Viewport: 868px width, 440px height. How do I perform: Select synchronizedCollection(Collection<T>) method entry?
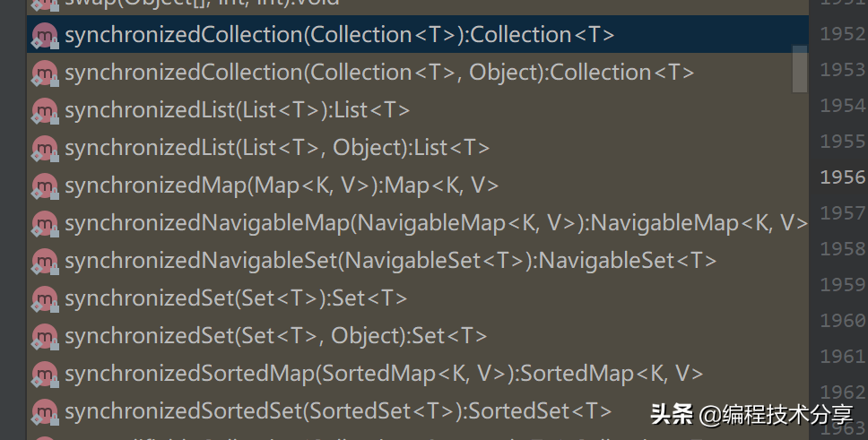(339, 35)
